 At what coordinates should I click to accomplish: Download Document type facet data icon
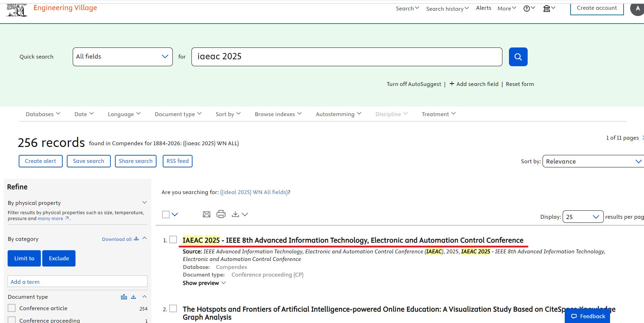click(x=134, y=297)
